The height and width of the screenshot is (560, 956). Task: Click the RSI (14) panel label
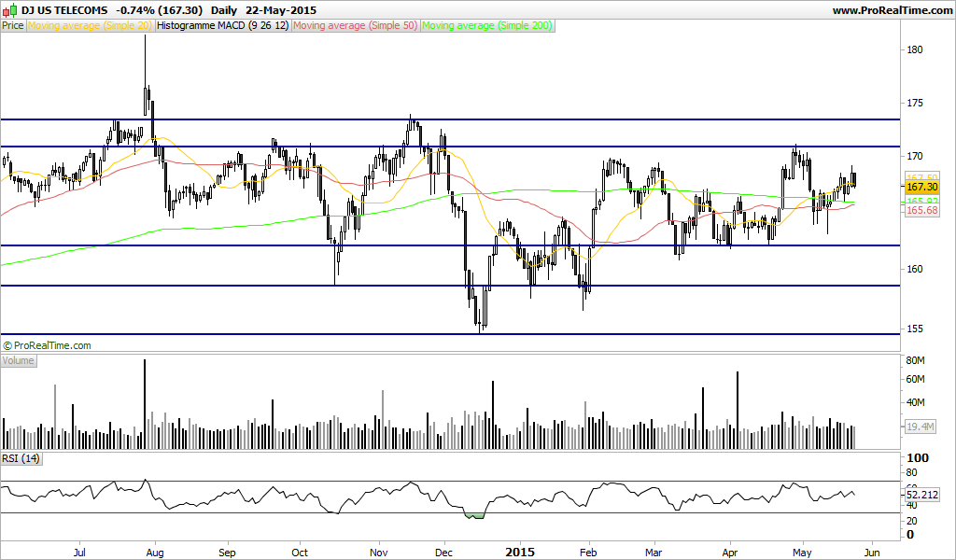point(21,458)
